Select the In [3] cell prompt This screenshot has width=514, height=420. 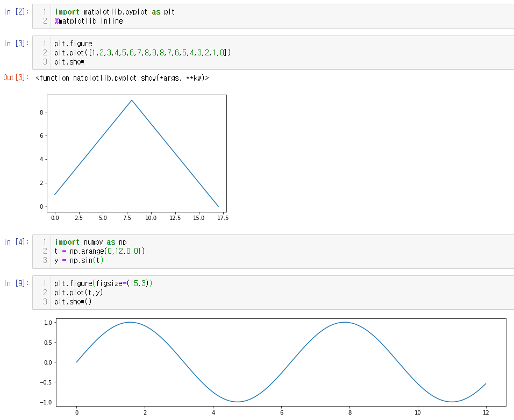tap(16, 44)
